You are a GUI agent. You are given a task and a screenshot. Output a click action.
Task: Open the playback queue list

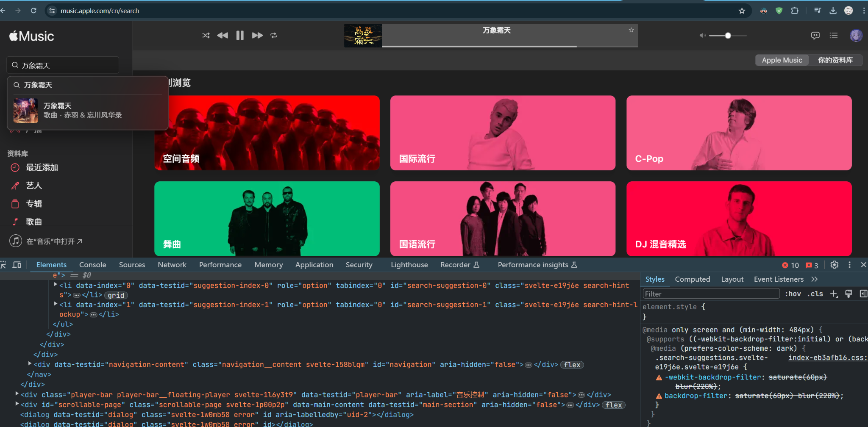(833, 36)
